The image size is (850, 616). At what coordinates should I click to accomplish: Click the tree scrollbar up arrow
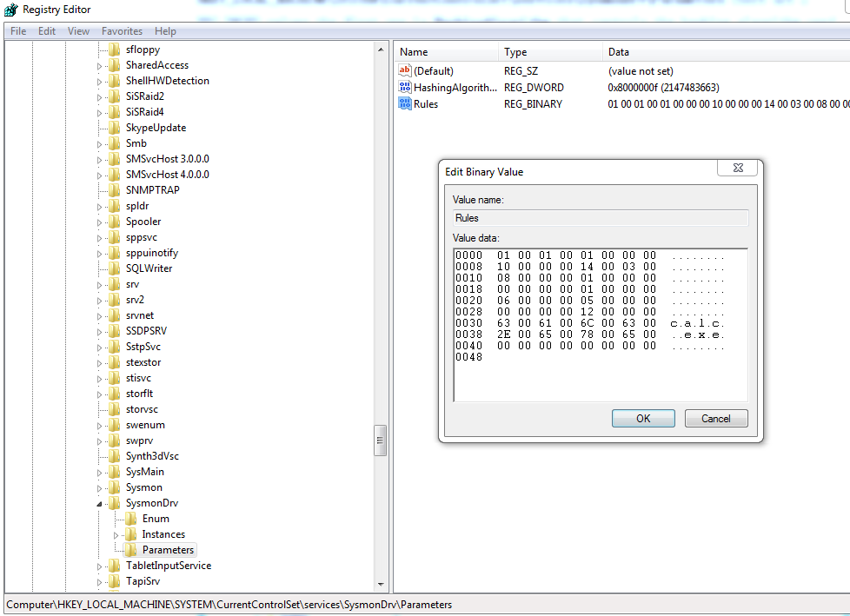click(x=381, y=50)
